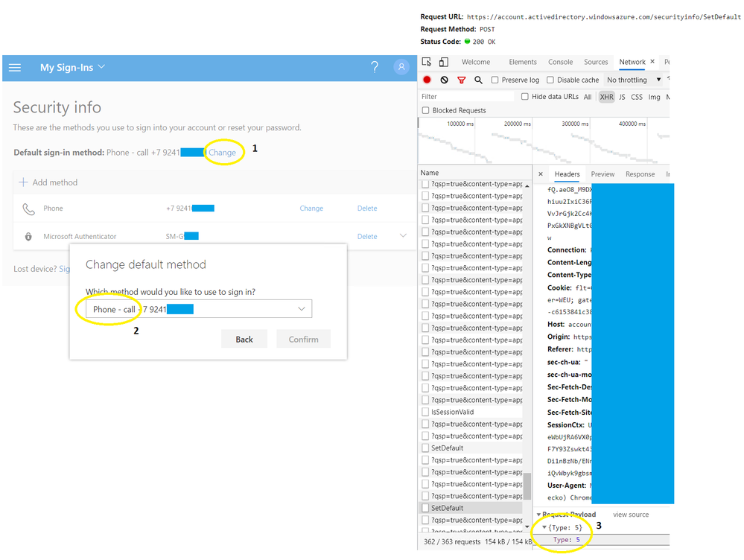Collapse the {Type: 5} payload object

pyautogui.click(x=544, y=527)
